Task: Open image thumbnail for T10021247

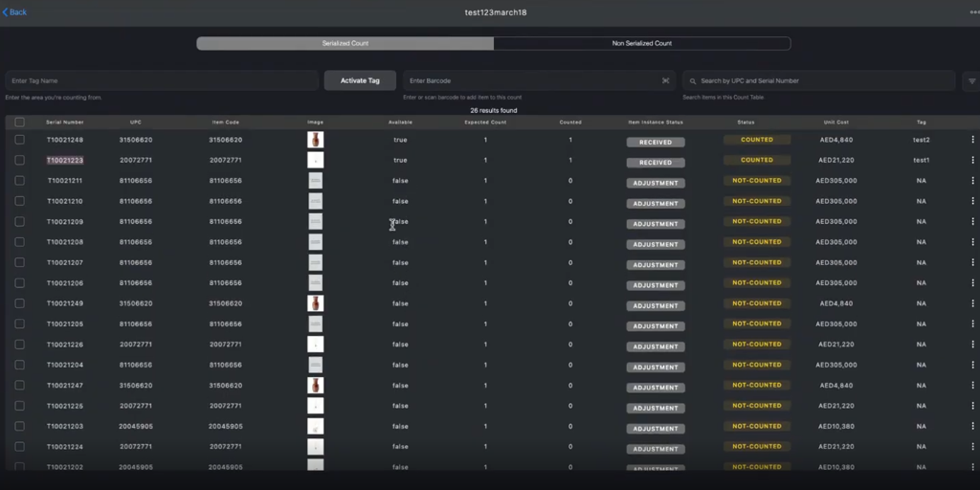Action: (316, 386)
